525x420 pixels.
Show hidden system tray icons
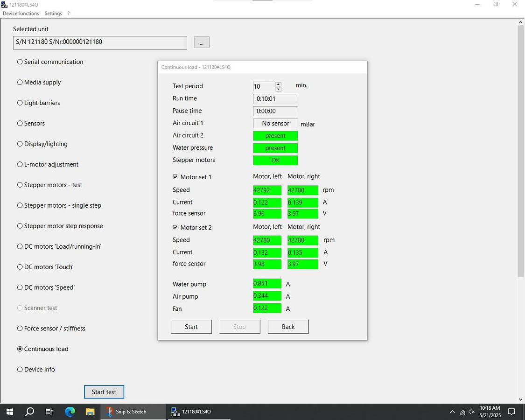(452, 412)
